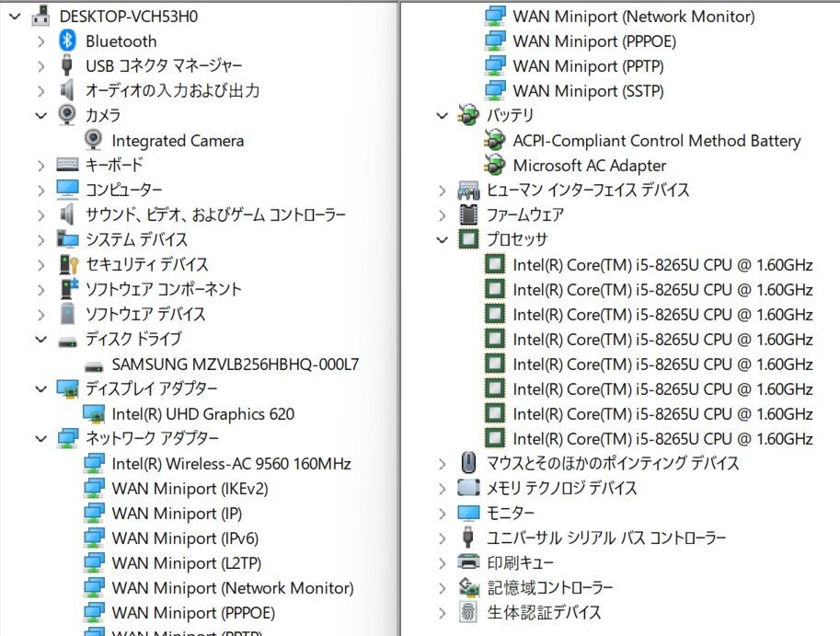Click the カメラ category webcam icon

(67, 115)
